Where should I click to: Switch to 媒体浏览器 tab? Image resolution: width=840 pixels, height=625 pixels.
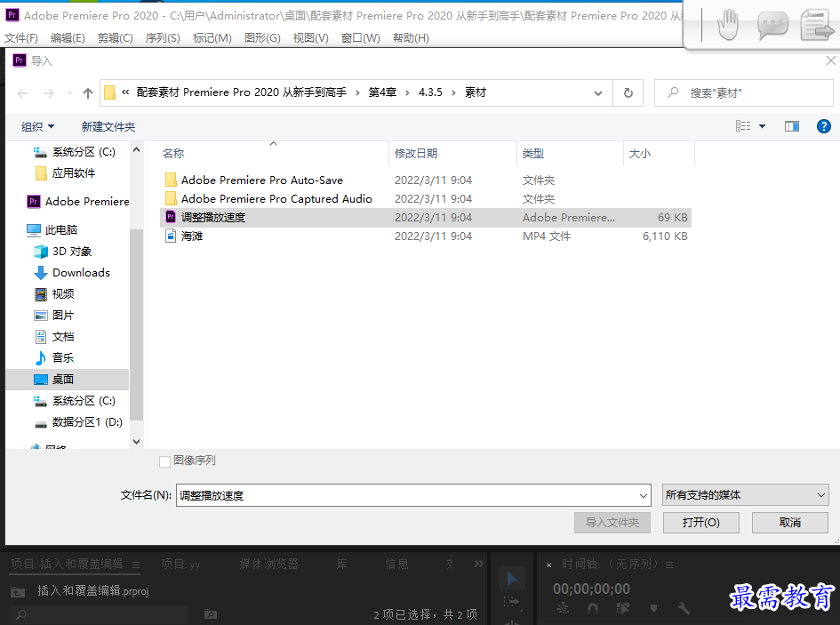coord(269,564)
